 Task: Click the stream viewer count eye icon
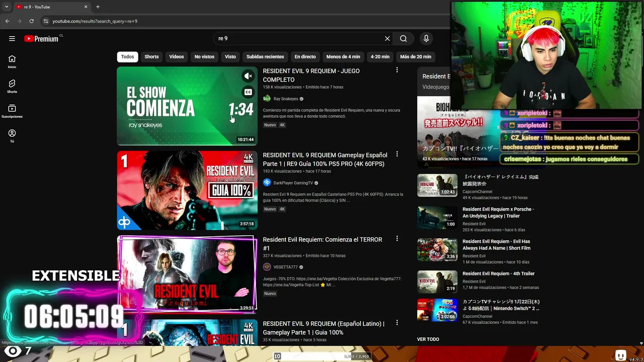13,351
